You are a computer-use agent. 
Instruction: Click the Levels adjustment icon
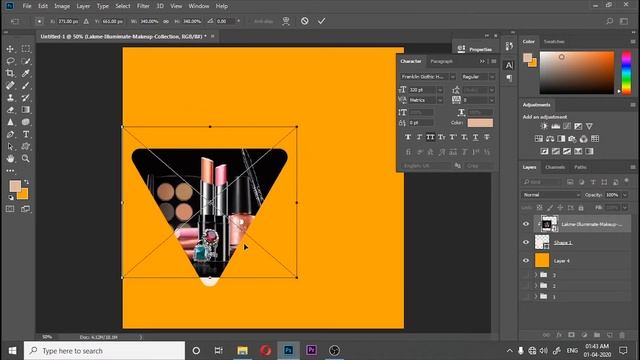coord(556,127)
